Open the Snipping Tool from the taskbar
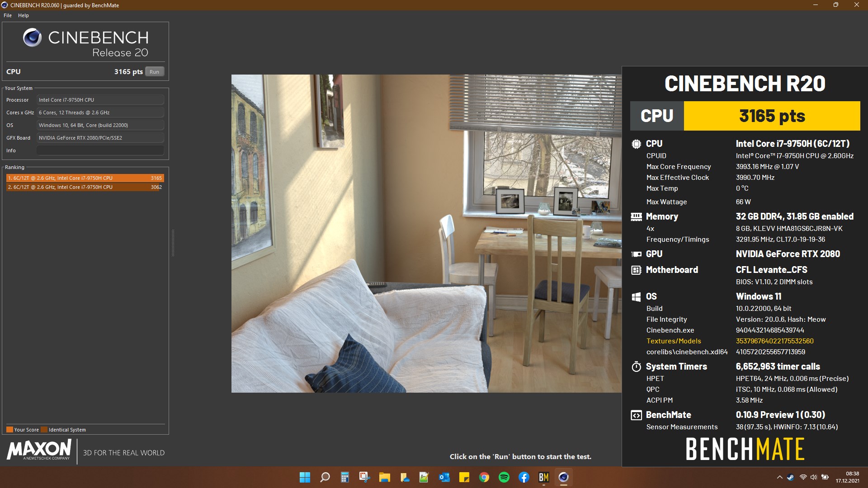Viewport: 868px width, 488px height. 365,477
